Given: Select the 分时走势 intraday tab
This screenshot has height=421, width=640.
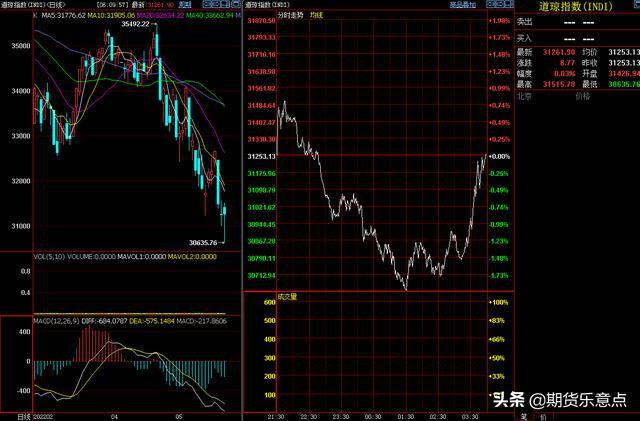Looking at the screenshot, I should (264, 16).
